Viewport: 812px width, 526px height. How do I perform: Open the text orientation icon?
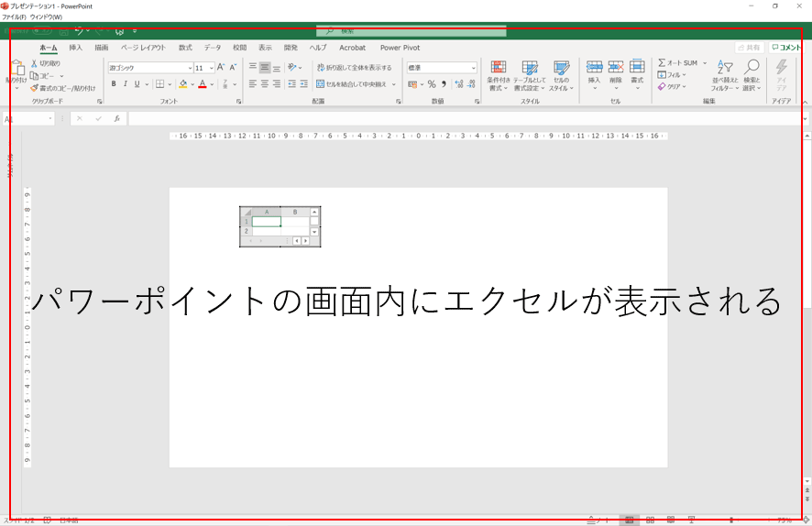point(292,67)
